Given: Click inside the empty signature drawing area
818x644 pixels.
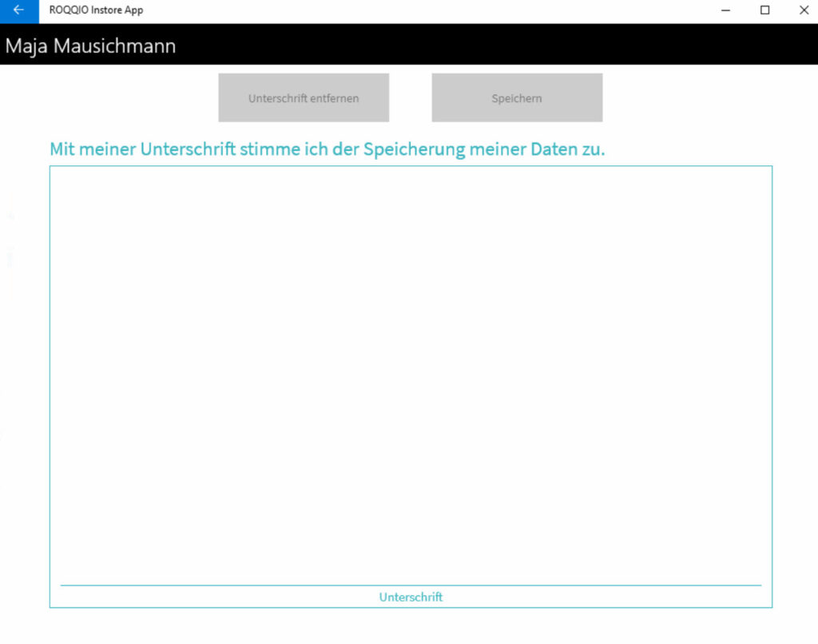Looking at the screenshot, I should coord(411,368).
